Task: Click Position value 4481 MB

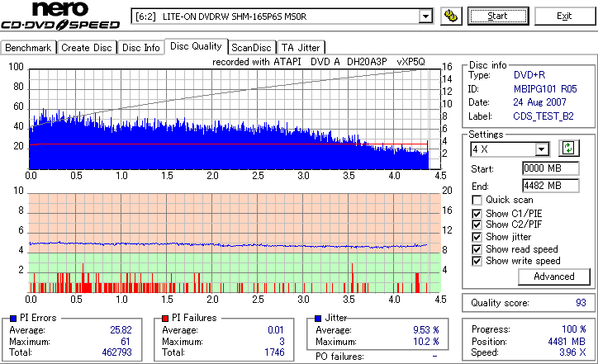Action: [x=567, y=341]
